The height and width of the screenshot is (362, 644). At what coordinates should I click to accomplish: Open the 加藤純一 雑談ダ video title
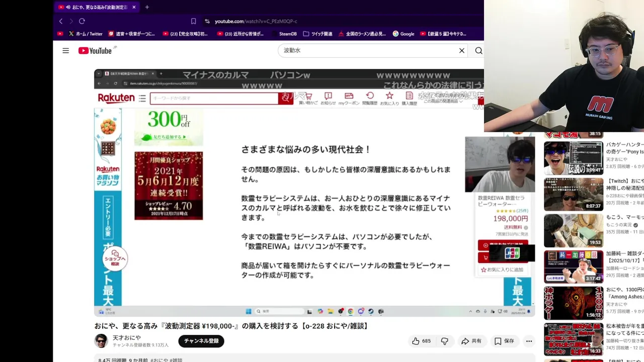[x=625, y=257]
